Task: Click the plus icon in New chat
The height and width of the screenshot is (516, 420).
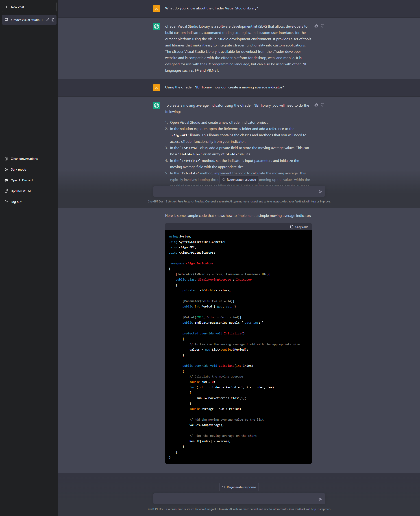Action: coord(7,7)
